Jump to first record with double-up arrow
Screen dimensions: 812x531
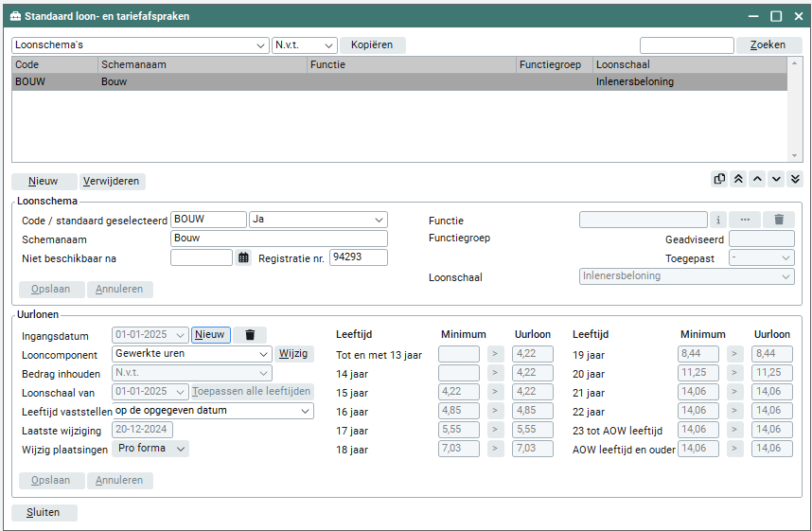coord(738,179)
